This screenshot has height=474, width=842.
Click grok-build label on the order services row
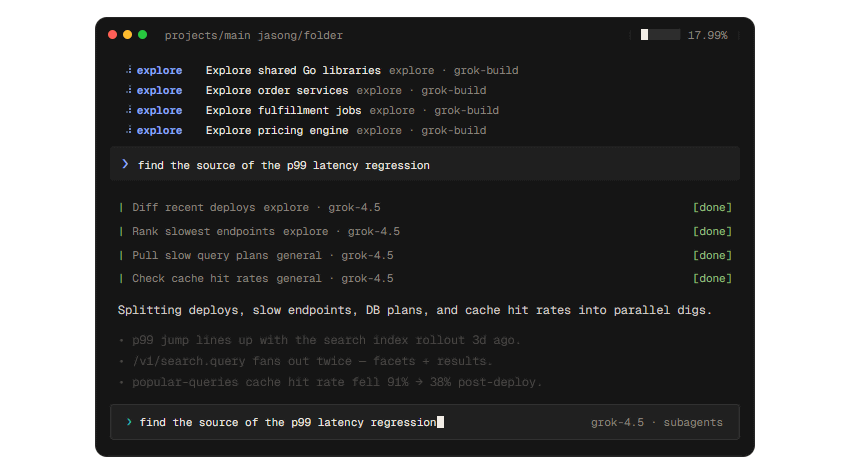[454, 90]
